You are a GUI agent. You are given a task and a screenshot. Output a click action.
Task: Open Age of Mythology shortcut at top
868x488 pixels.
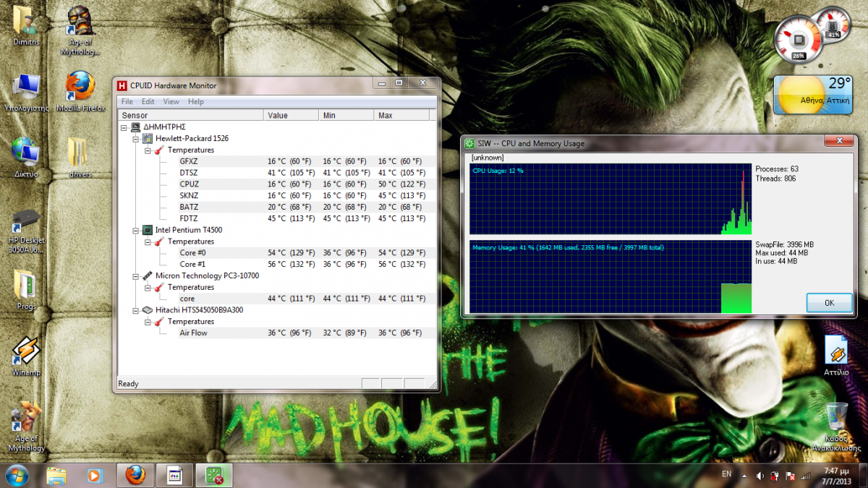[80, 30]
